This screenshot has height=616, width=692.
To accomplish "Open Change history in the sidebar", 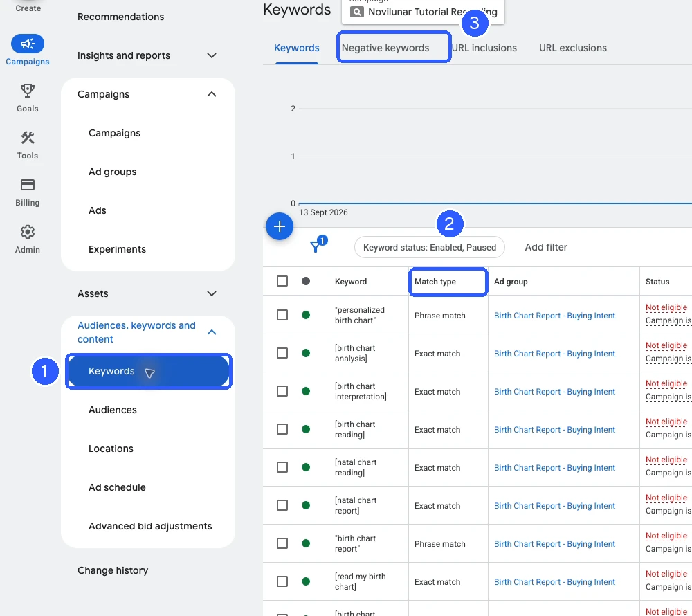I will pos(113,570).
